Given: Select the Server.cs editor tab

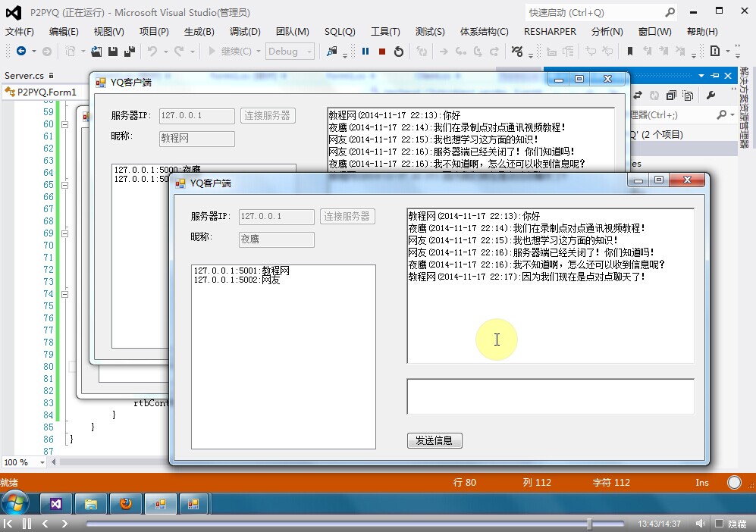Looking at the screenshot, I should (24, 76).
